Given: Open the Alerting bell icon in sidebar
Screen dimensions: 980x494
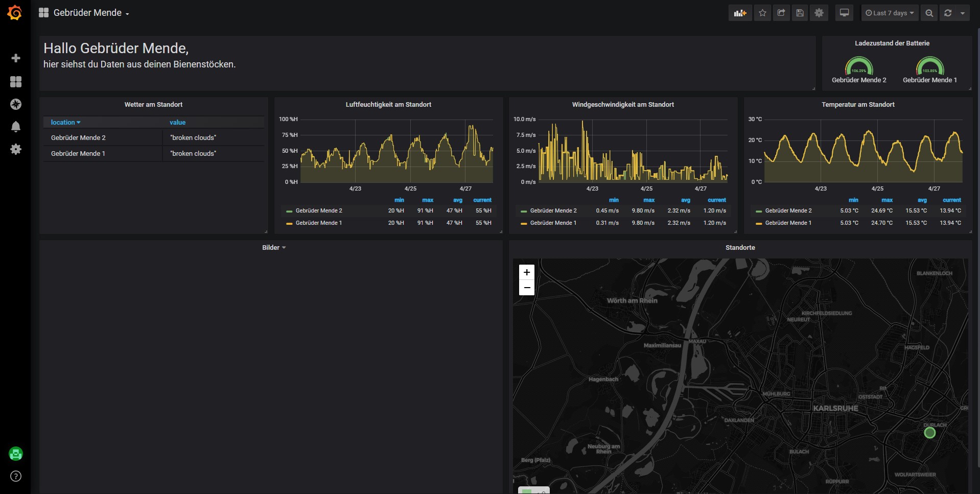Looking at the screenshot, I should (16, 127).
